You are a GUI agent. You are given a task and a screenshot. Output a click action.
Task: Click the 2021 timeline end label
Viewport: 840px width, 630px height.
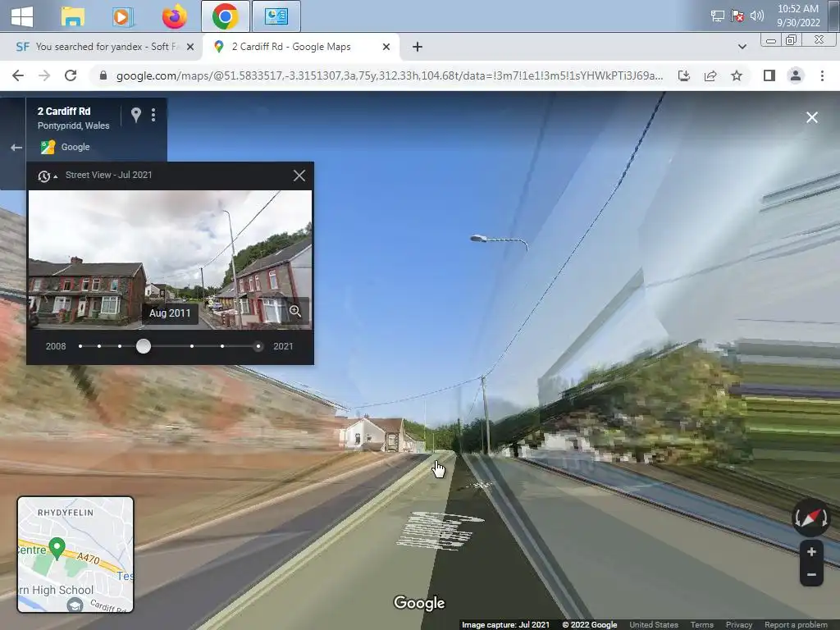click(283, 346)
